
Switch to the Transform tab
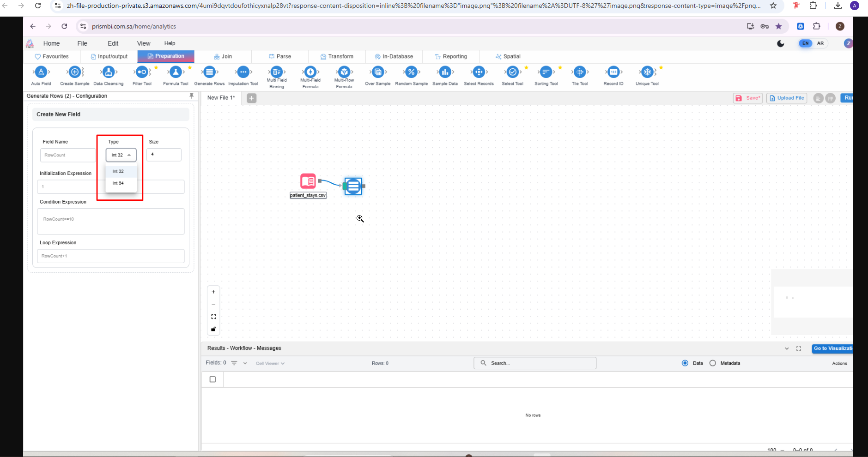pyautogui.click(x=337, y=56)
